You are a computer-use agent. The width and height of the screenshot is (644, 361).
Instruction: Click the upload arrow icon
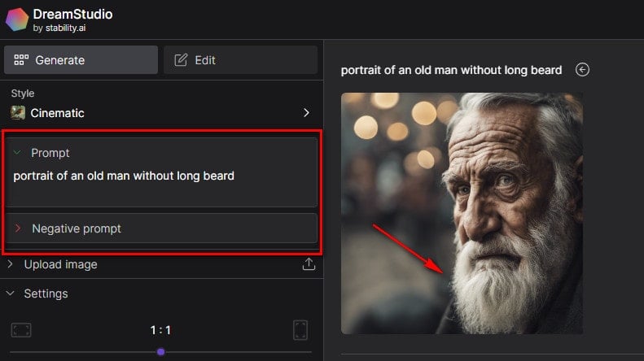pos(309,264)
